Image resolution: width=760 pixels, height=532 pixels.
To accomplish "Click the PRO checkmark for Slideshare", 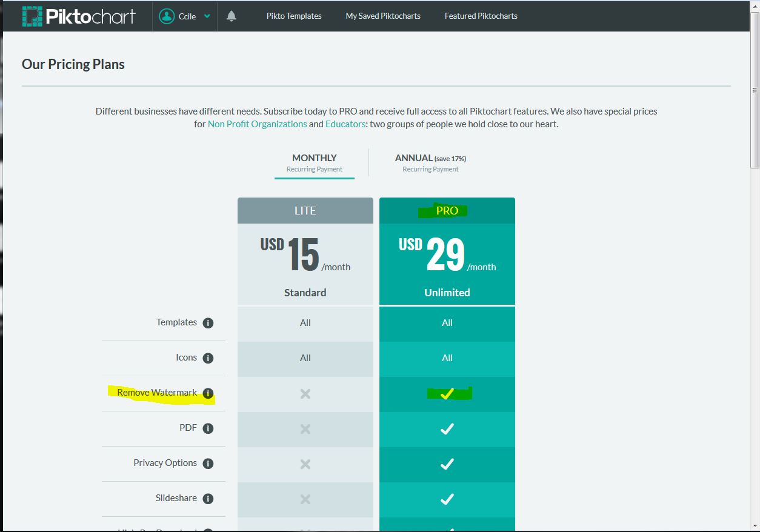I will [447, 499].
